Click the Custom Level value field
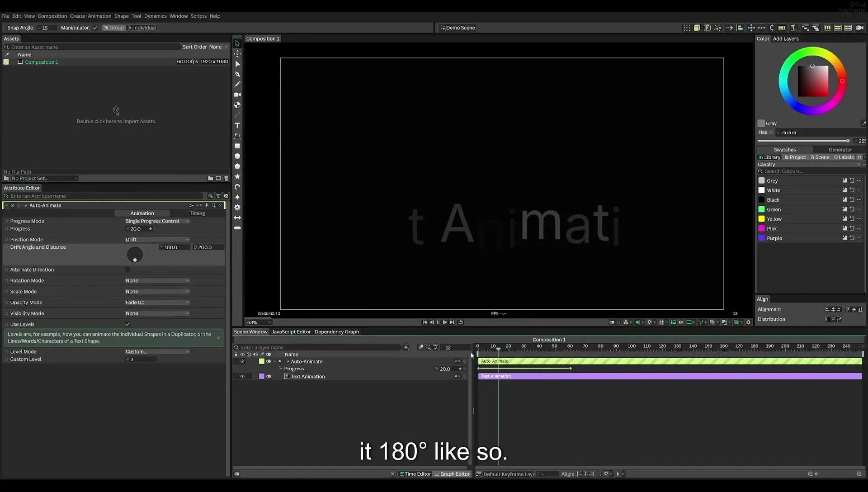The height and width of the screenshot is (492, 868). 141,360
